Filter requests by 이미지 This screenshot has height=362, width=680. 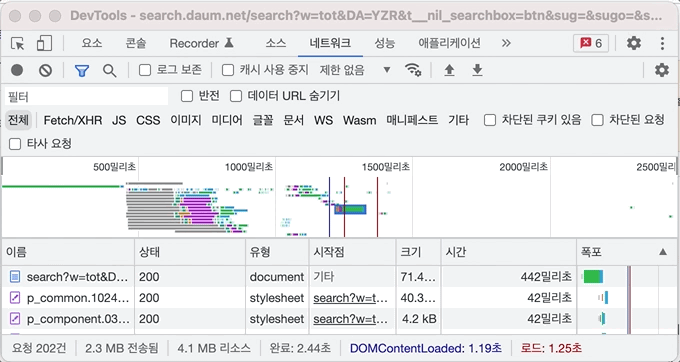pos(186,120)
